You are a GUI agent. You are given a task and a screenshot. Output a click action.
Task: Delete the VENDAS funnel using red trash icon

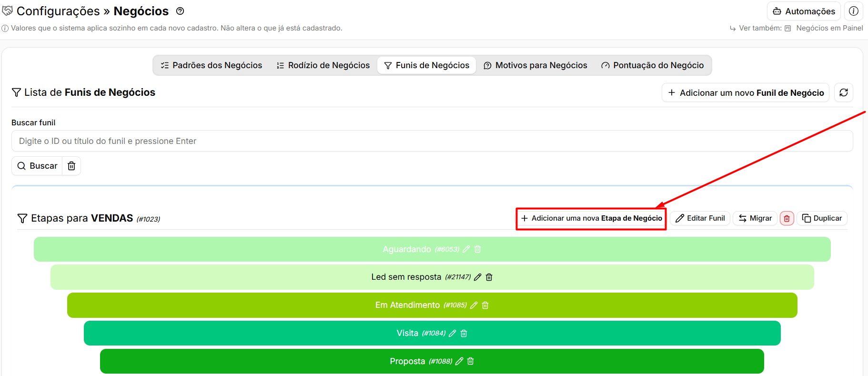tap(787, 218)
